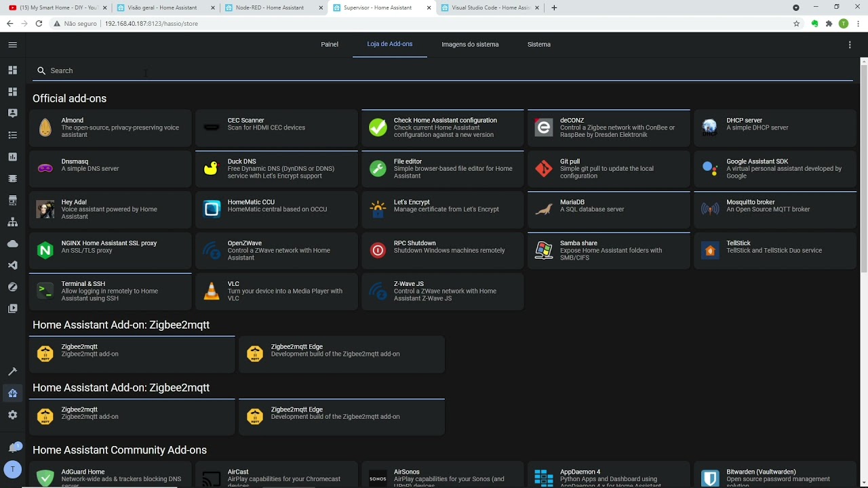This screenshot has width=868, height=488.
Task: Click the File editor wrench icon
Action: (378, 169)
